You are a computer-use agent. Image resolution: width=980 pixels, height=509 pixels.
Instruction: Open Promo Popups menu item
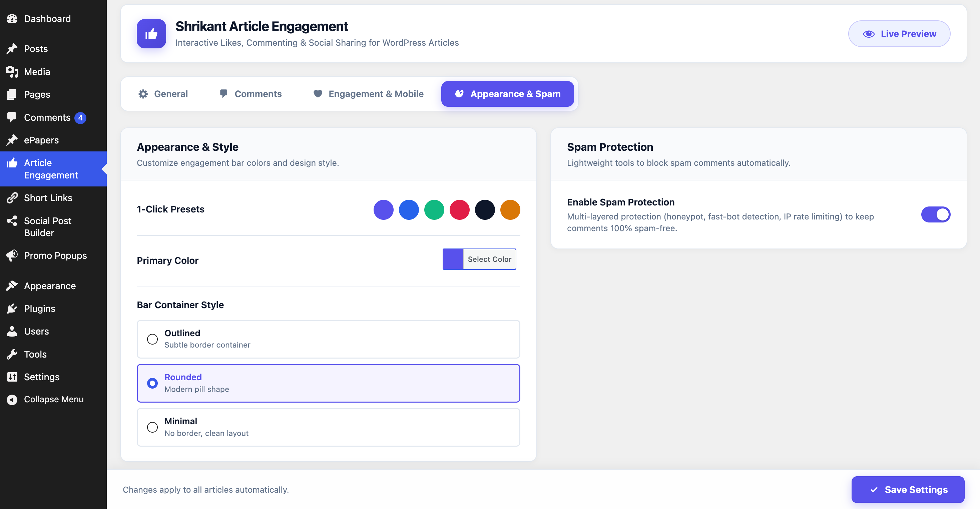point(53,256)
